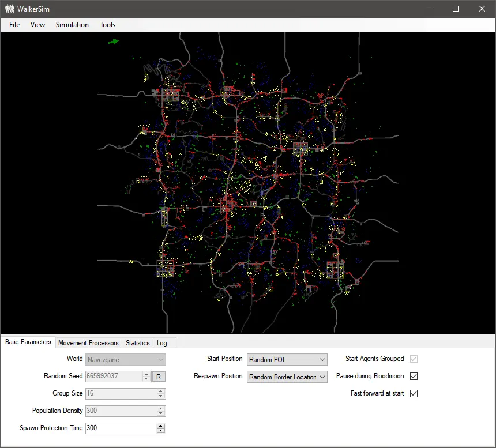Open the View menu

pos(37,25)
